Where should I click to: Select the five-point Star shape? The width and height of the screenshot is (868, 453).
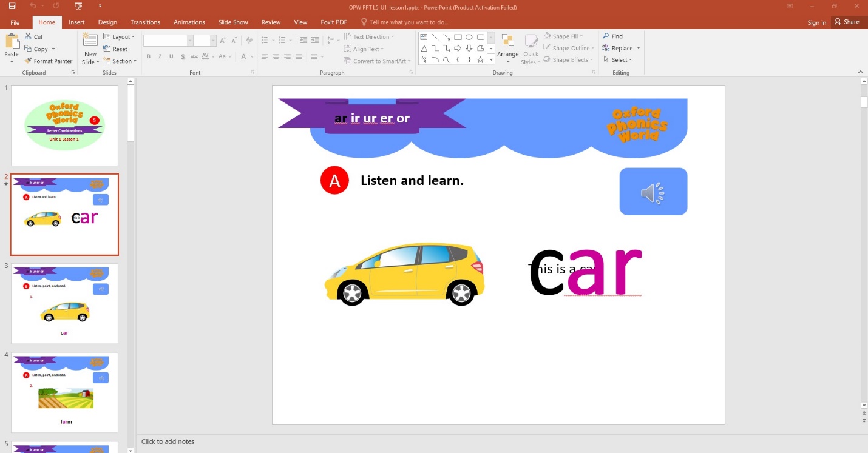[481, 59]
